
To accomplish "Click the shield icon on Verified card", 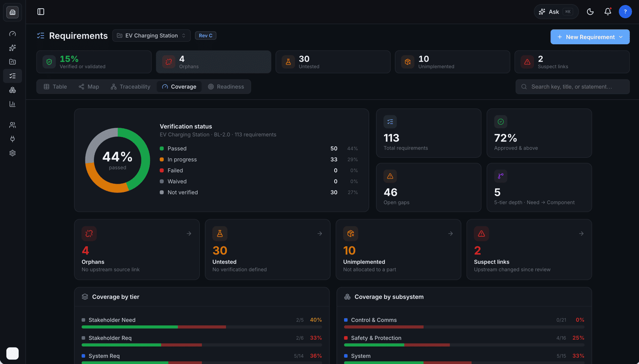I will click(x=49, y=62).
